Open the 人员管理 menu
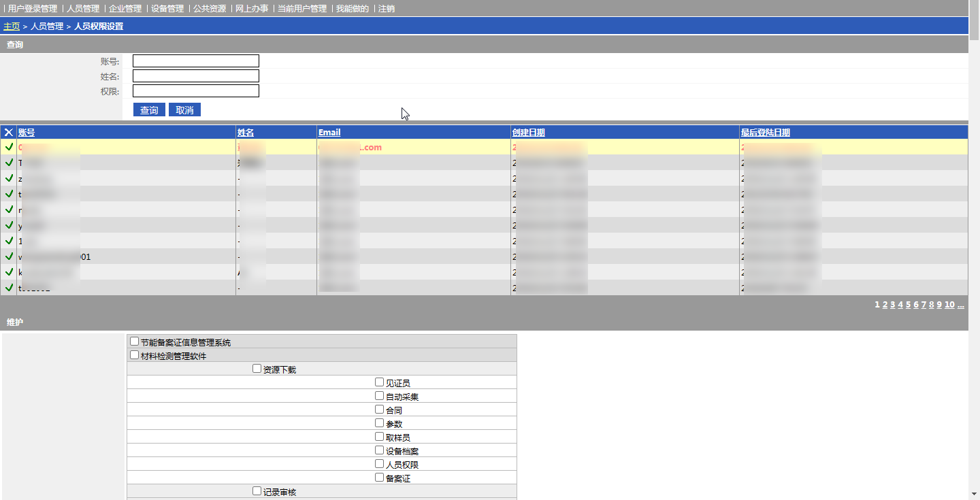The image size is (980, 500). coord(83,9)
